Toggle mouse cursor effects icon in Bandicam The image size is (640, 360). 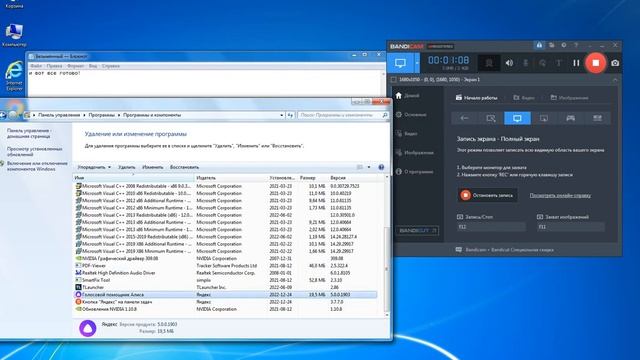pos(542,63)
